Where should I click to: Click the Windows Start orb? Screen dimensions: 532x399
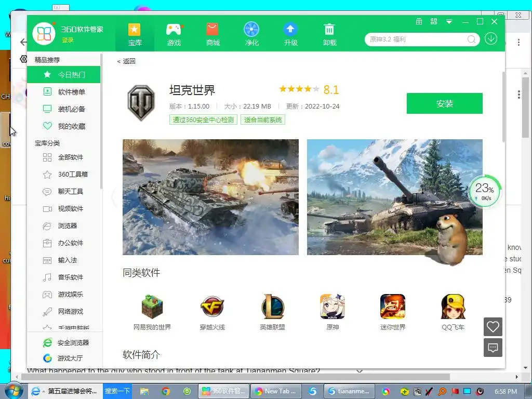click(14, 391)
